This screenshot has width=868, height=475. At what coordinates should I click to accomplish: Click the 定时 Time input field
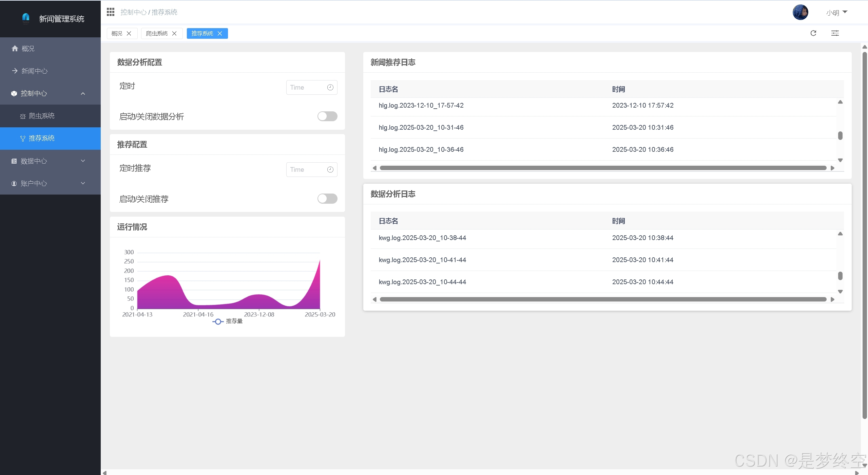click(x=307, y=88)
